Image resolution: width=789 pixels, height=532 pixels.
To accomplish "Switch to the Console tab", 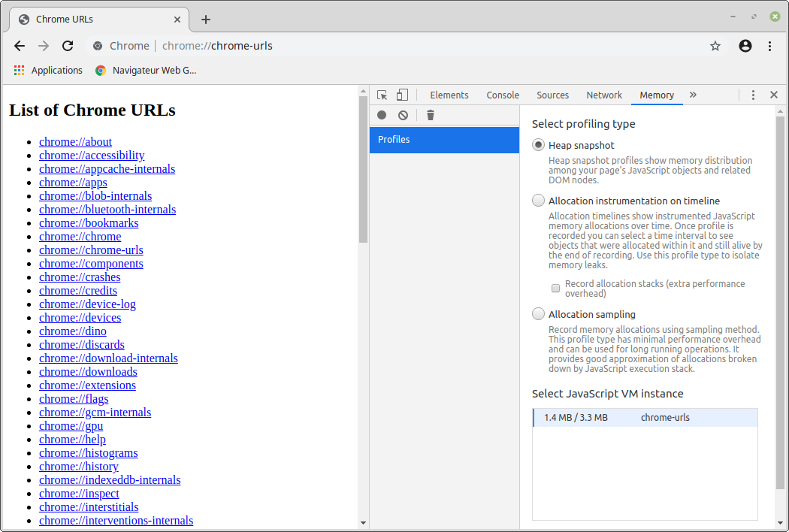I will pos(503,95).
